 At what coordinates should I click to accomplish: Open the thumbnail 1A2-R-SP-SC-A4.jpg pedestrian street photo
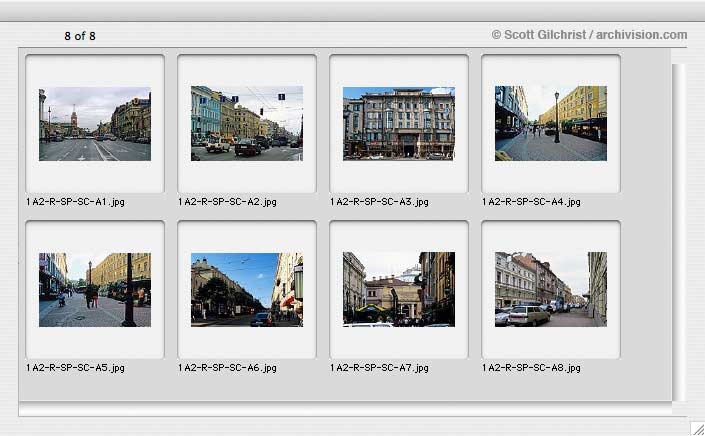tap(551, 124)
